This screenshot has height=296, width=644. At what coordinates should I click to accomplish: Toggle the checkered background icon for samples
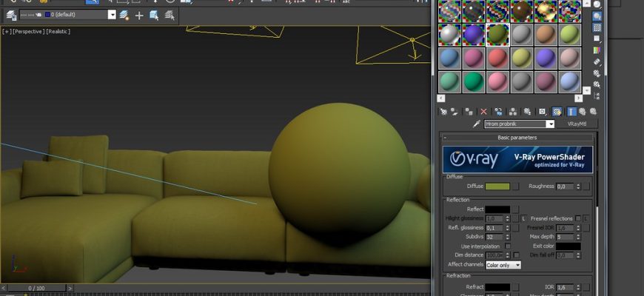coord(597,28)
